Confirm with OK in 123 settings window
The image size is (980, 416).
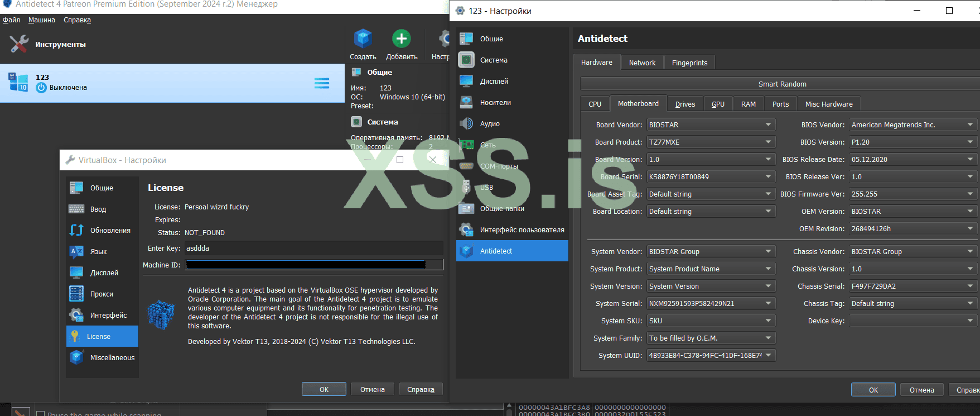[x=873, y=390]
